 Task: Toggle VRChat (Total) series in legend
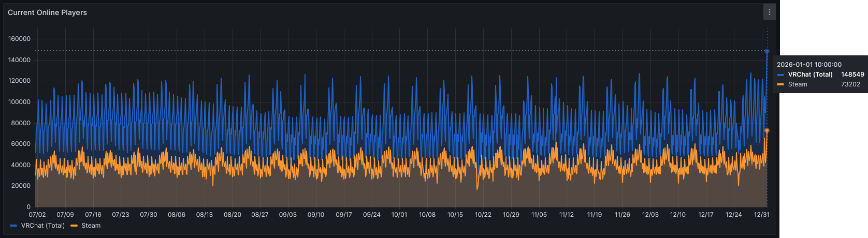coord(42,226)
